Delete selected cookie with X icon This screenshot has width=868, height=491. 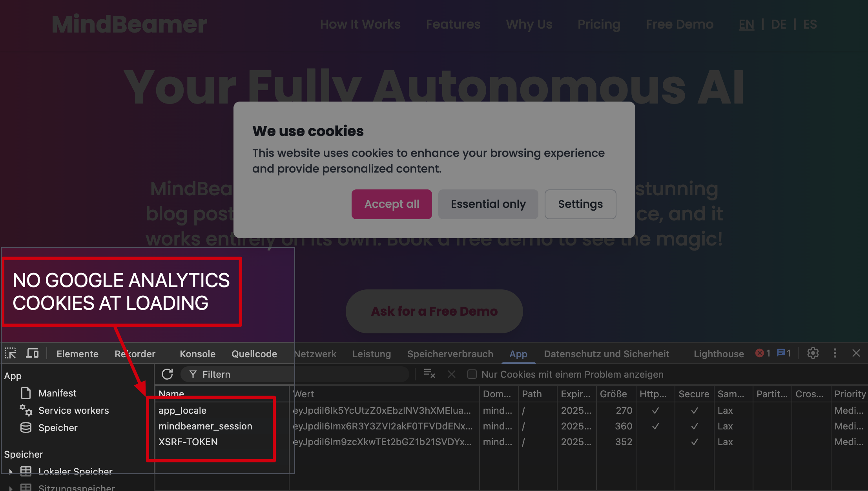click(x=452, y=375)
